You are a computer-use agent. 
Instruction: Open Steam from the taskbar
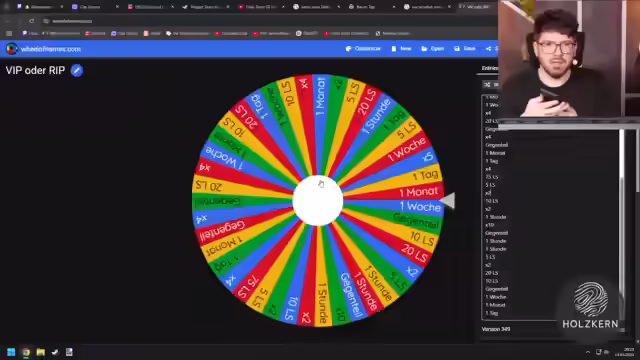[55, 352]
